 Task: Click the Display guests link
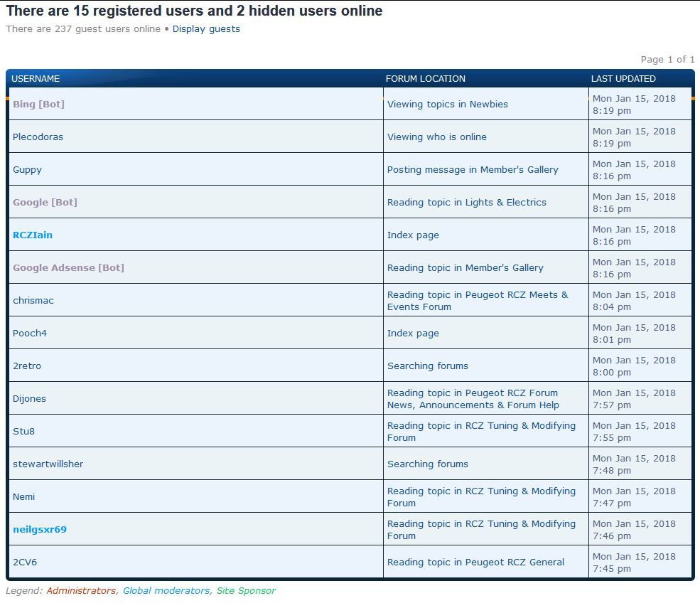pos(206,29)
